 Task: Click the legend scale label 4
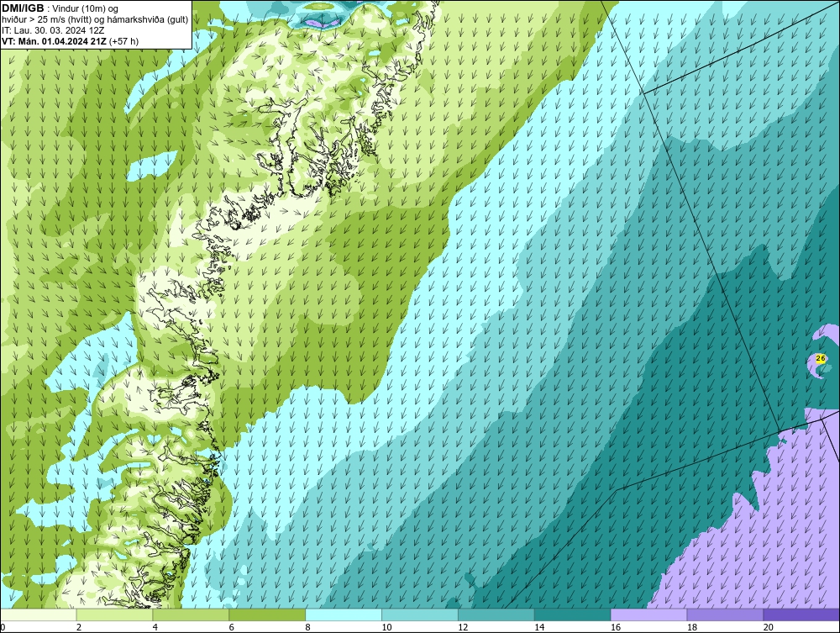tap(155, 627)
